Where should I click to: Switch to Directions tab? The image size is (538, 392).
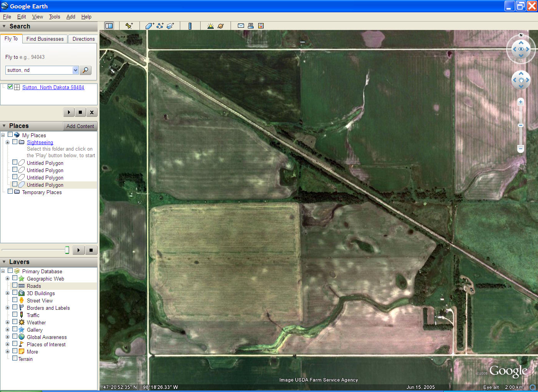83,39
